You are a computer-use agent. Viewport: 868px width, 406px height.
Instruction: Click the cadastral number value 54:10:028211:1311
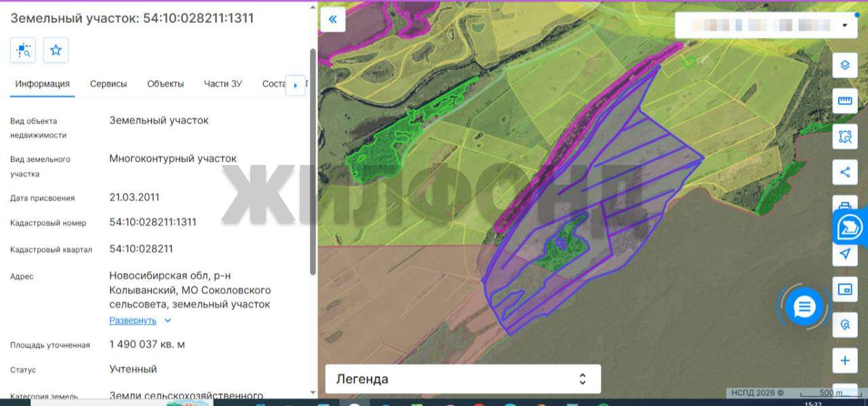coord(153,222)
